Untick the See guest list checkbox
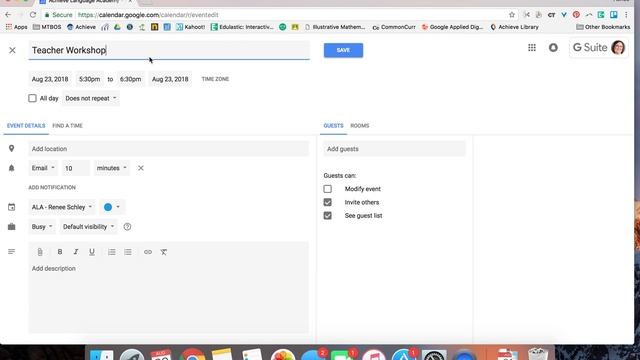This screenshot has height=360, width=640. tap(327, 216)
